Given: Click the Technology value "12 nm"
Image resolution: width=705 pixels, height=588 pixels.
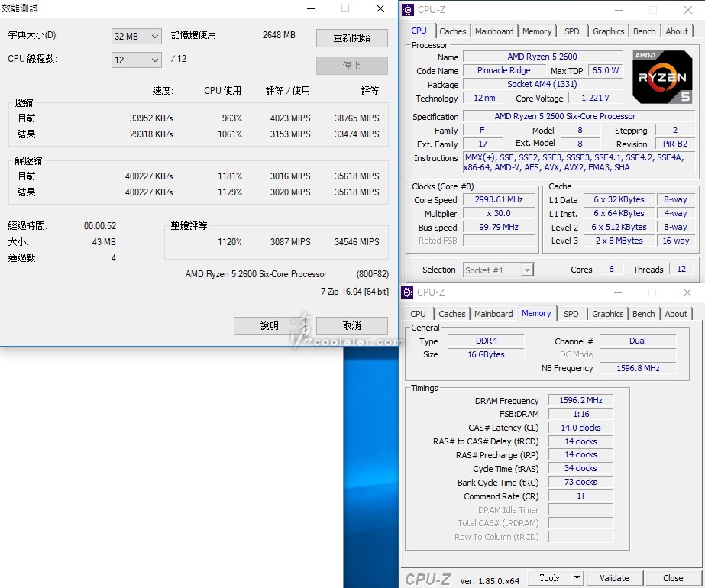Looking at the screenshot, I should coord(484,98).
